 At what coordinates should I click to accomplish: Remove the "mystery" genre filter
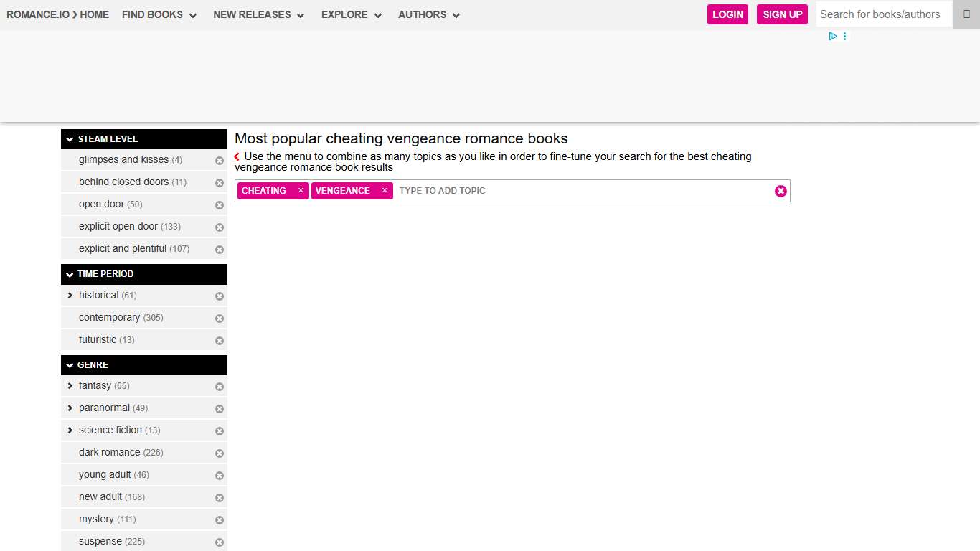[x=219, y=519]
